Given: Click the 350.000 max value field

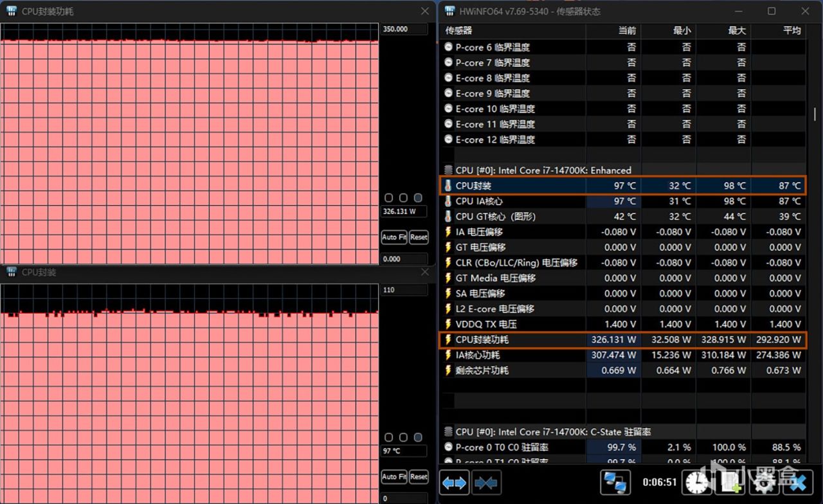Looking at the screenshot, I should click(404, 30).
